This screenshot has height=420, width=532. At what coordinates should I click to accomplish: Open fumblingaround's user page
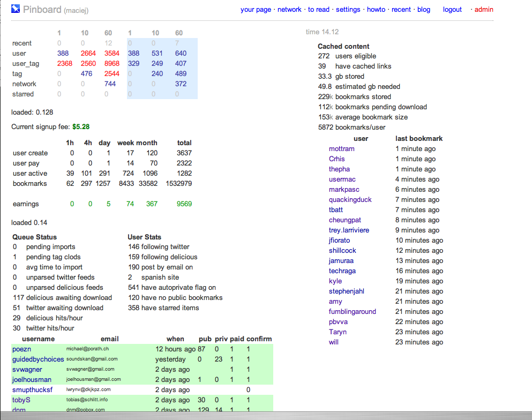[x=352, y=311]
